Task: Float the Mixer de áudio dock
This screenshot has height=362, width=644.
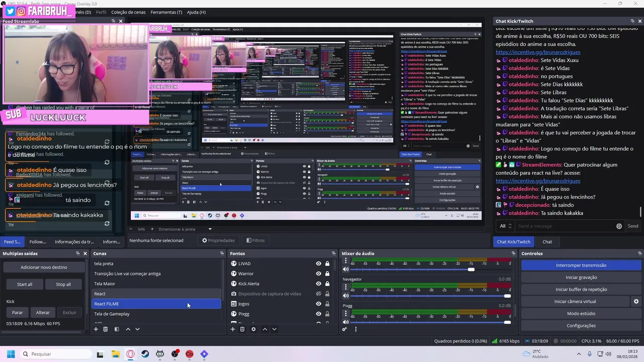Action: click(513, 253)
